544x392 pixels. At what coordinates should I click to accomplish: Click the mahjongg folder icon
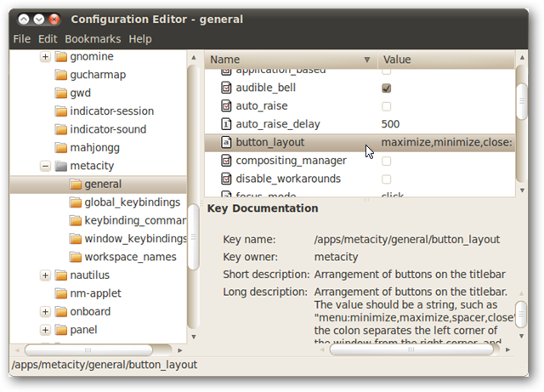click(x=61, y=148)
